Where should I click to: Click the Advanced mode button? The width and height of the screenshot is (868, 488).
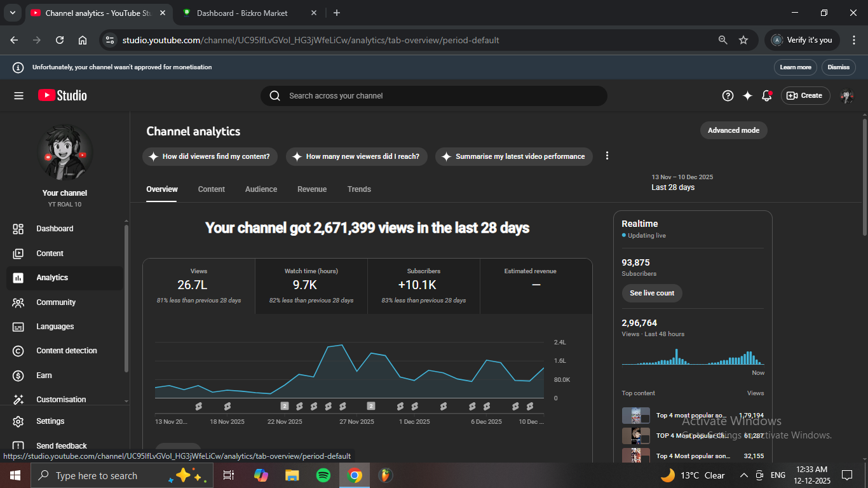733,130
